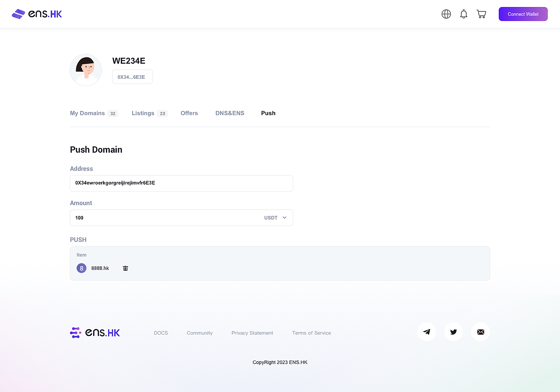The image size is (560, 392).
Task: Open the shopping cart
Action: coord(481,14)
